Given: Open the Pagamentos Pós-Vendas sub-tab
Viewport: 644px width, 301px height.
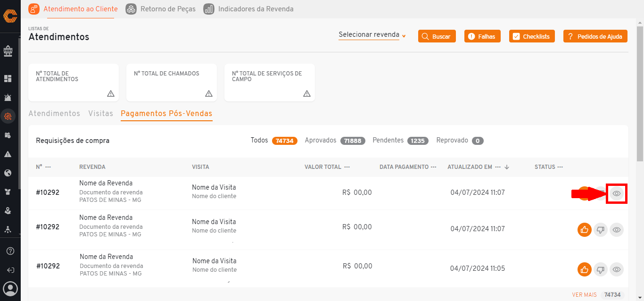Looking at the screenshot, I should point(166,114).
